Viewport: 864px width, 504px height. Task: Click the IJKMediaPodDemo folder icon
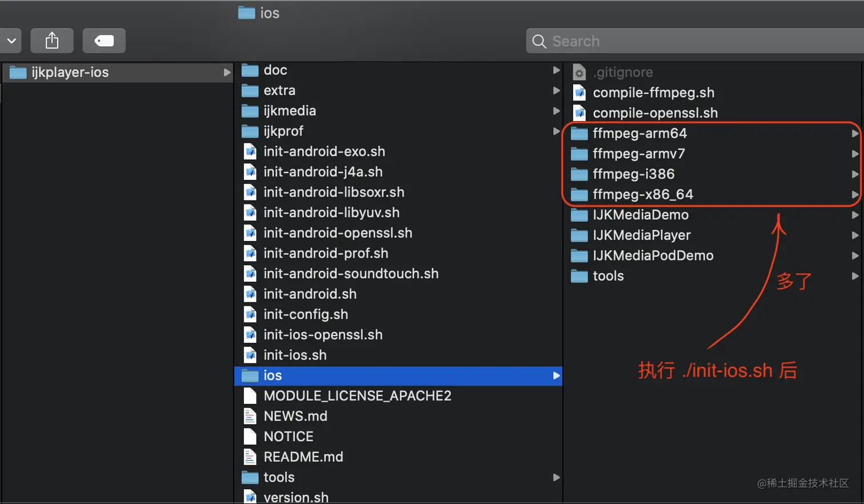coord(579,256)
